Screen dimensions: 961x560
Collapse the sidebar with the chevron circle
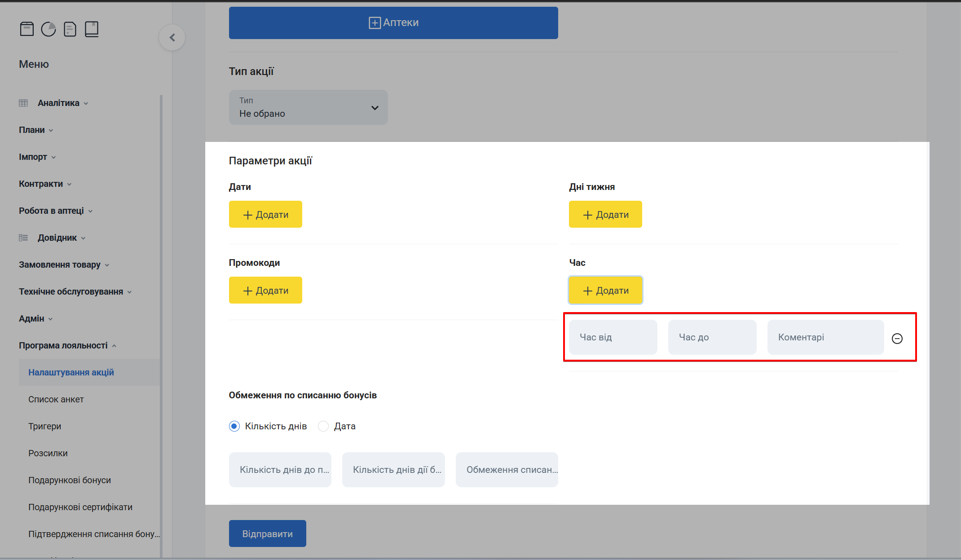point(172,37)
